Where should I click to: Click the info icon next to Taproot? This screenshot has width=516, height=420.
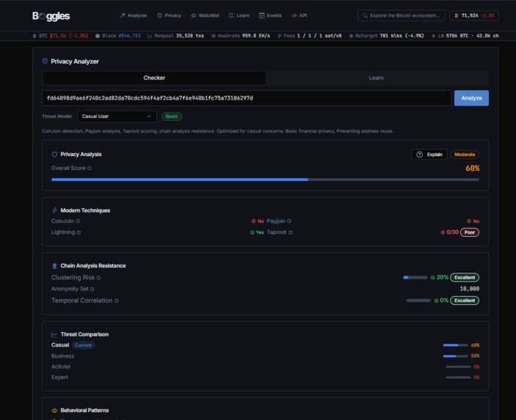[x=290, y=232]
